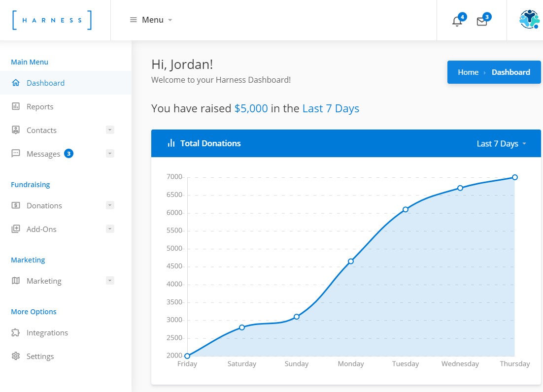Expand the Contacts section
The height and width of the screenshot is (392, 543).
[x=109, y=130]
